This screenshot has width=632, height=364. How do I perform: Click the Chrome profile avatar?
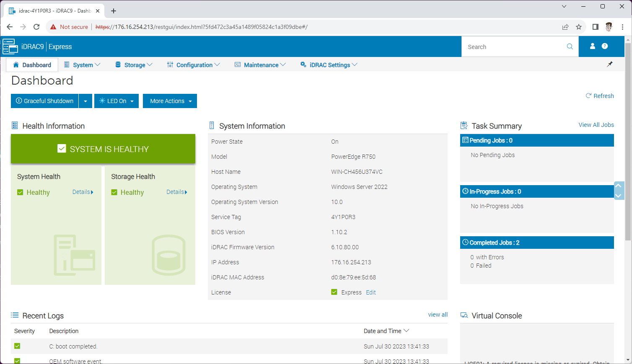pos(609,27)
